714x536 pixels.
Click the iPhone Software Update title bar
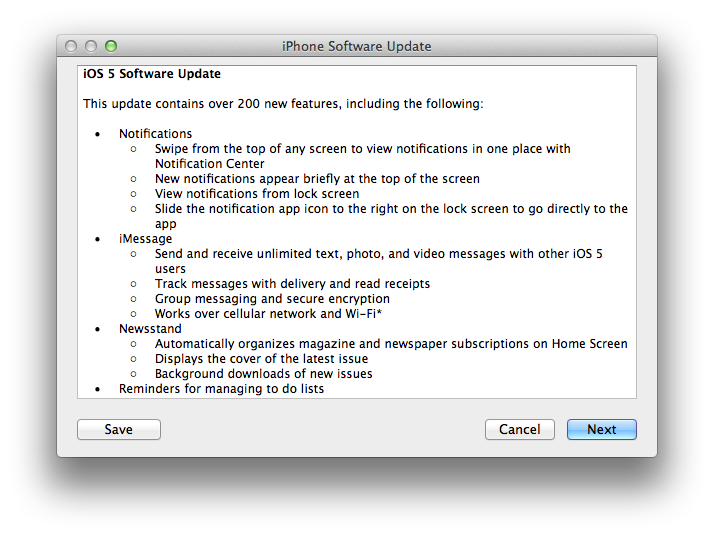coord(357,46)
